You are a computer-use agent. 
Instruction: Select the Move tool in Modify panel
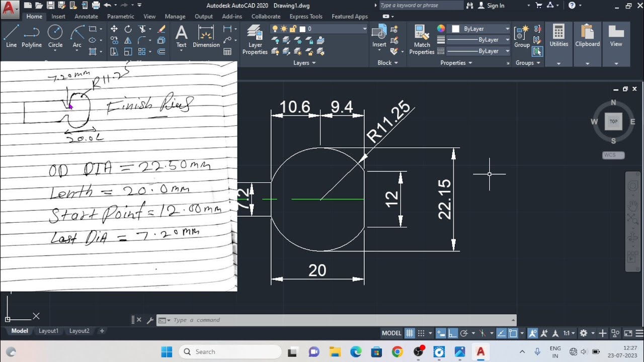click(x=114, y=29)
